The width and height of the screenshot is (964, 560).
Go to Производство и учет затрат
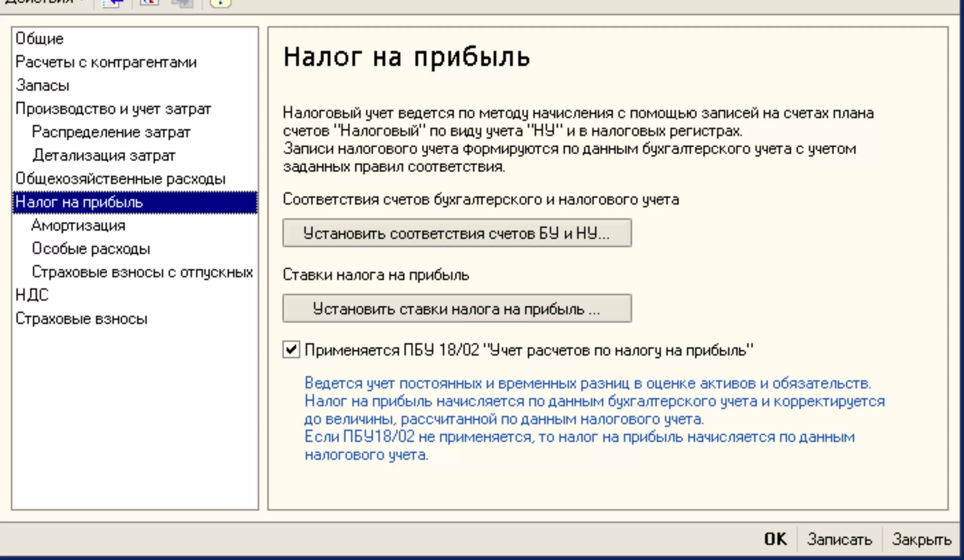point(113,109)
